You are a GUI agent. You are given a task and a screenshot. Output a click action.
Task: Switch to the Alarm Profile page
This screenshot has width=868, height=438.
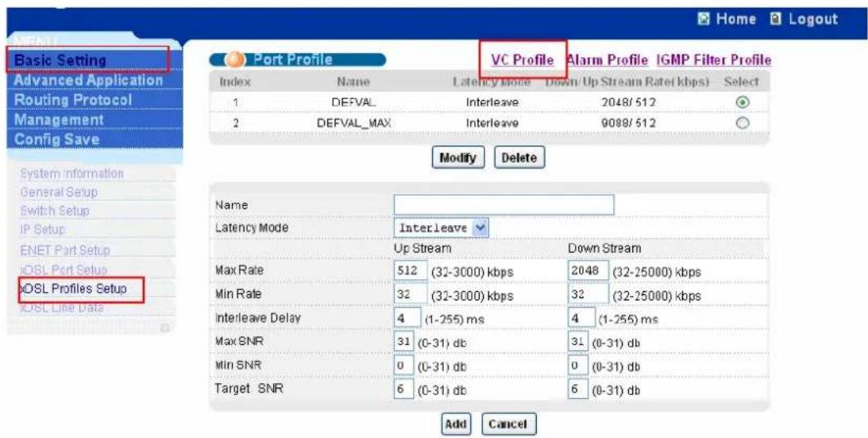point(608,60)
